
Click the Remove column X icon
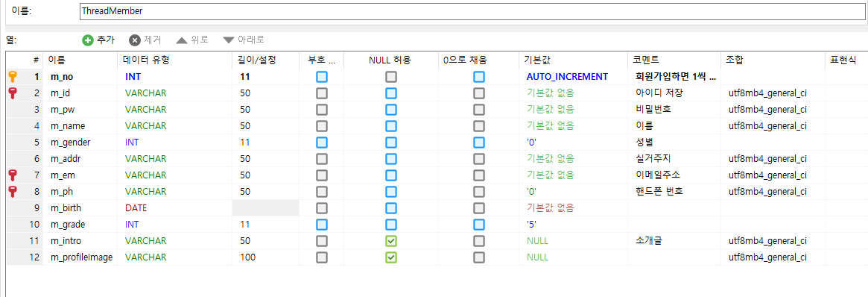pos(135,40)
